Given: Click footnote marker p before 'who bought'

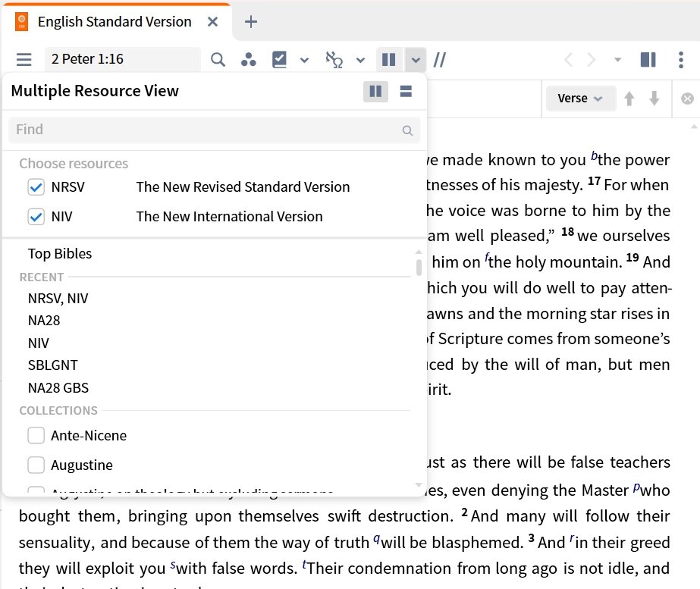Looking at the screenshot, I should [x=636, y=487].
